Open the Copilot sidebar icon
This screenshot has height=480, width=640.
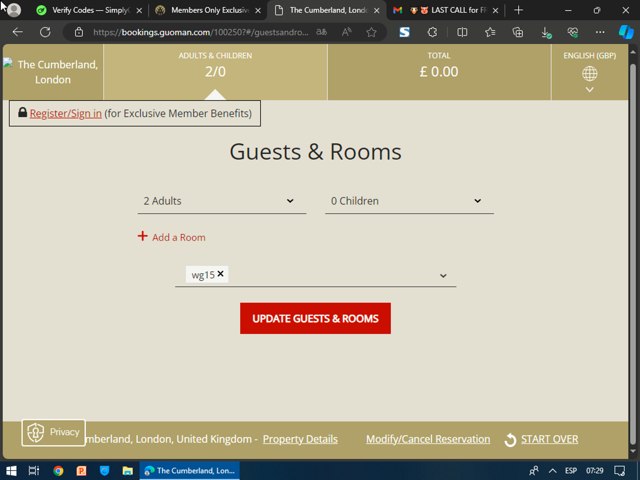pyautogui.click(x=626, y=32)
